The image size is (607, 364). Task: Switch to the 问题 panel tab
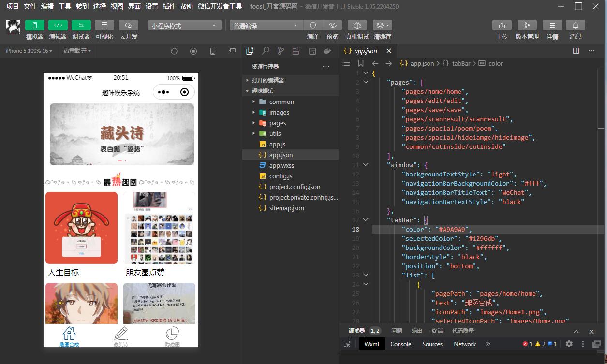pos(397,331)
